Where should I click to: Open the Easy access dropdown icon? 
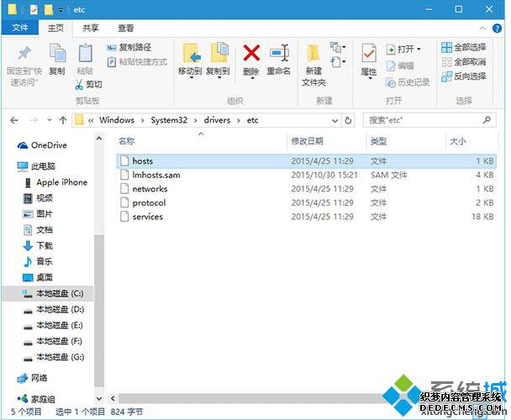pos(338,61)
